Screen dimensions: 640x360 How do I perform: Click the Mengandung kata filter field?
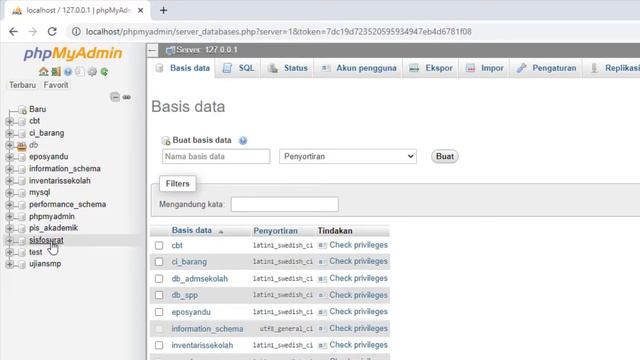tap(284, 204)
